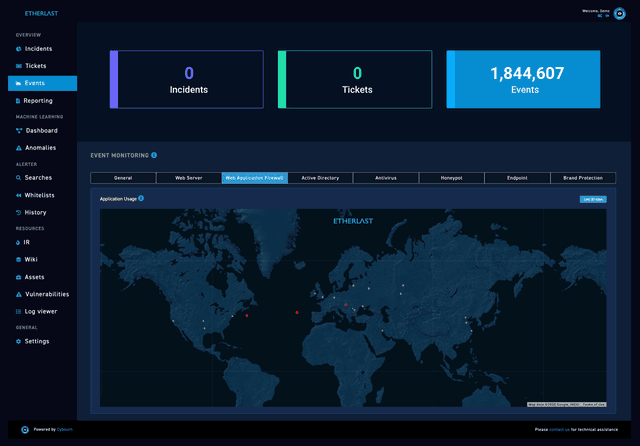Open the Machine Learning Dashboard
Viewport: 640px width, 446px height.
[41, 131]
